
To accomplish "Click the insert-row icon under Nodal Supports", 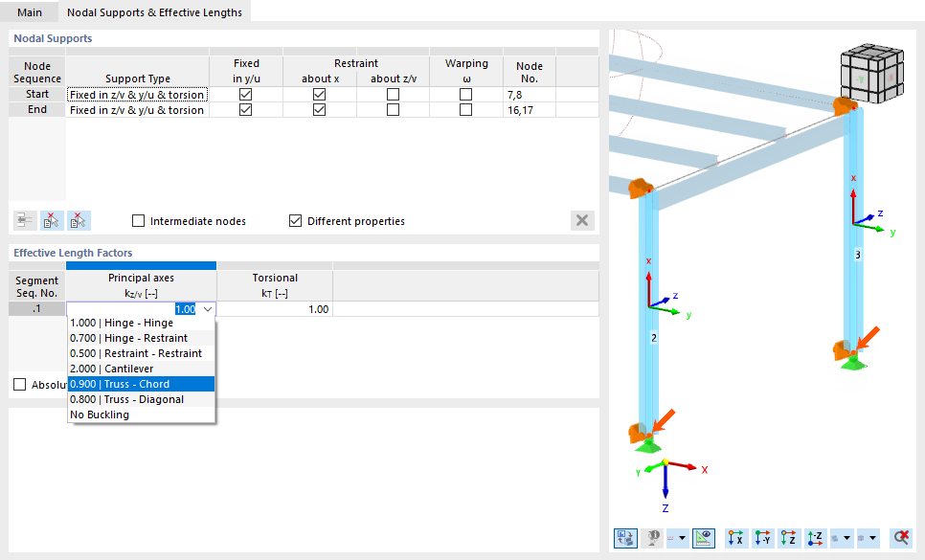I will pos(25,220).
